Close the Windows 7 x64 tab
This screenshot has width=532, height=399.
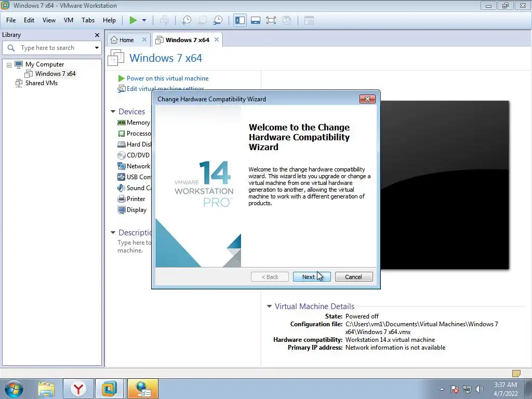pos(217,39)
